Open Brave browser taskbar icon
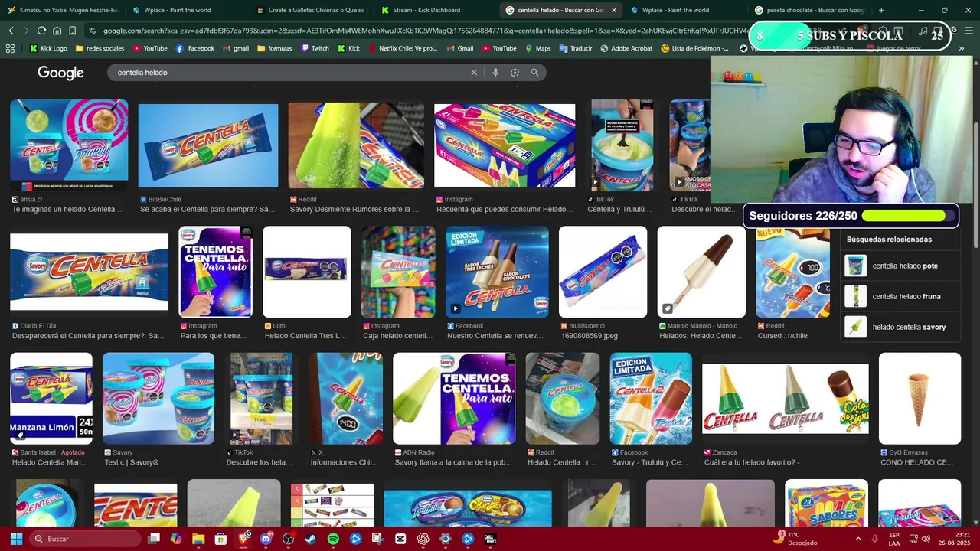Screen dimensions: 980x551 pyautogui.click(x=243, y=539)
